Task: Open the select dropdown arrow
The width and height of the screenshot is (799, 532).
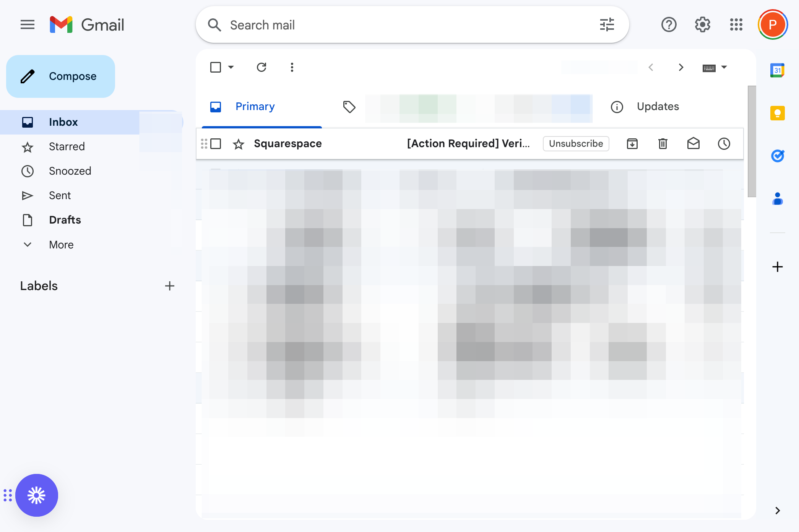Action: [231, 67]
